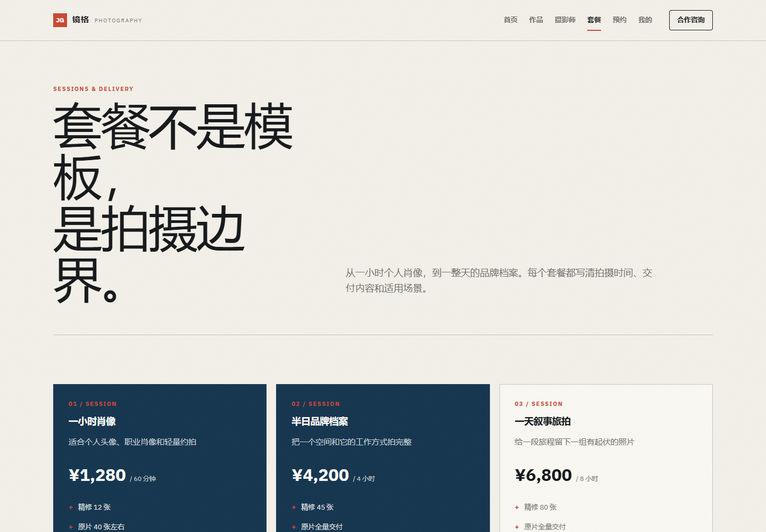Click the ¥4,200 price
This screenshot has height=532, width=766.
[x=320, y=475]
